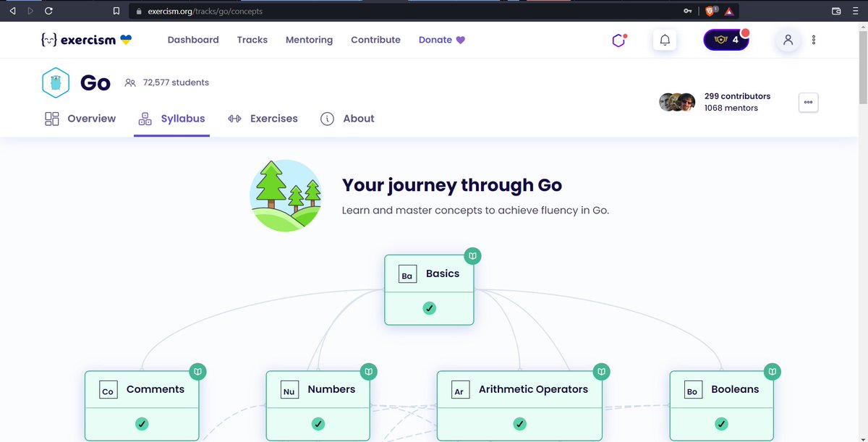Viewport: 868px width, 442px height.
Task: Open the vertical dots menu beside avatar
Action: (814, 40)
